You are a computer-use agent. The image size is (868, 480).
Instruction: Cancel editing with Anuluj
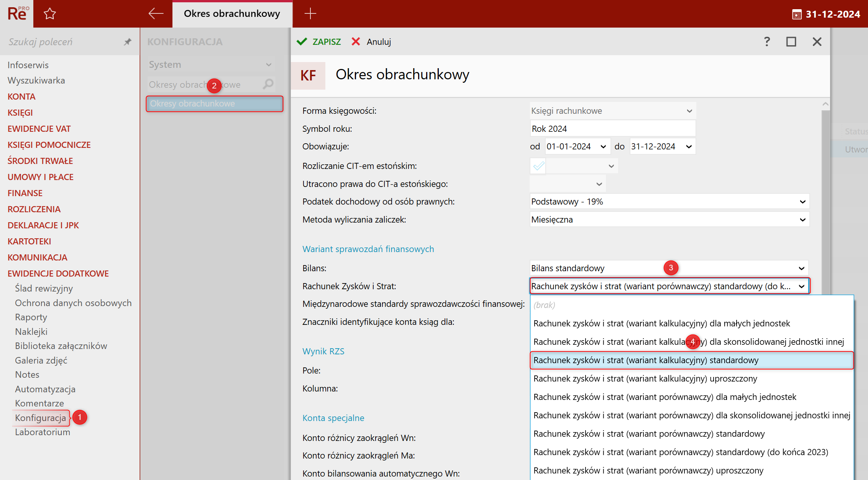coord(371,41)
